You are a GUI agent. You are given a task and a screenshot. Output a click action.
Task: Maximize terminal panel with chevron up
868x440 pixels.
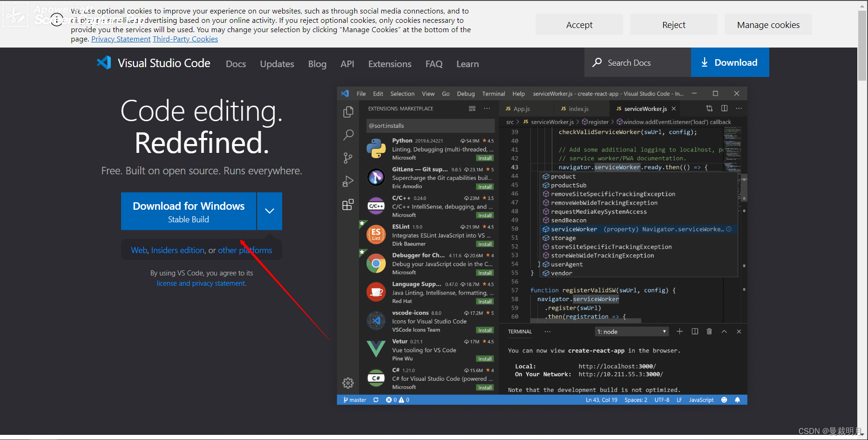724,331
